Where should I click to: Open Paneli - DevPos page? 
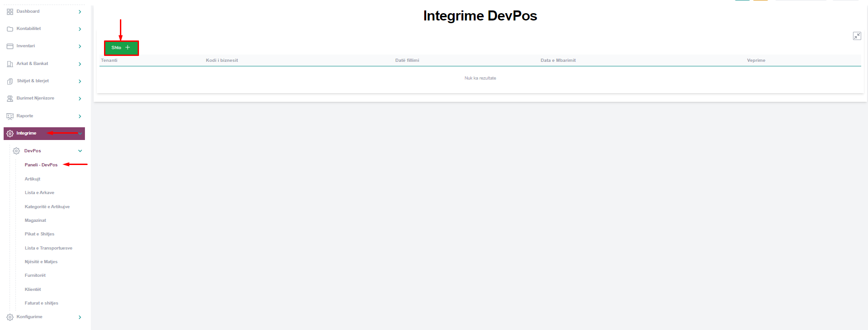[x=41, y=165]
